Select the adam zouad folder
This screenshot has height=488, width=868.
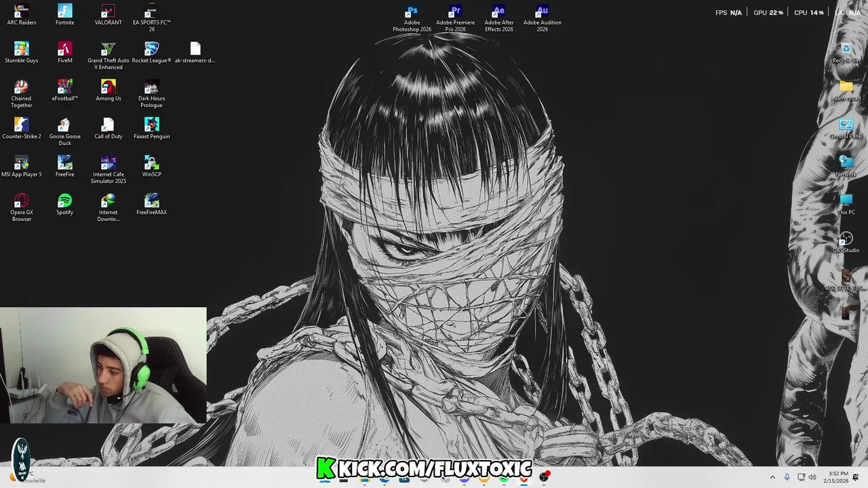click(846, 91)
